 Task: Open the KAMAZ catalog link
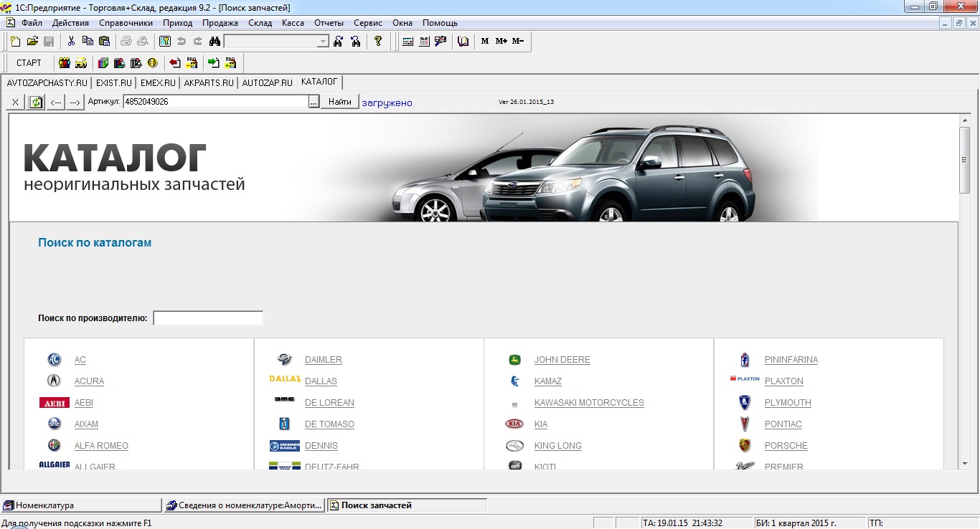click(x=548, y=381)
